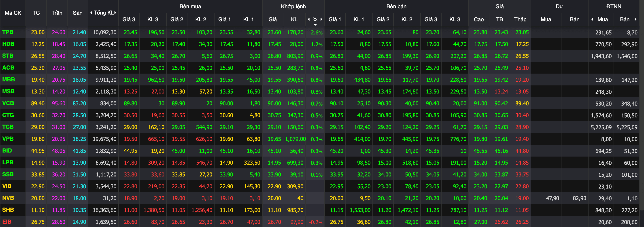Click VCB high price 91.00

[480, 103]
